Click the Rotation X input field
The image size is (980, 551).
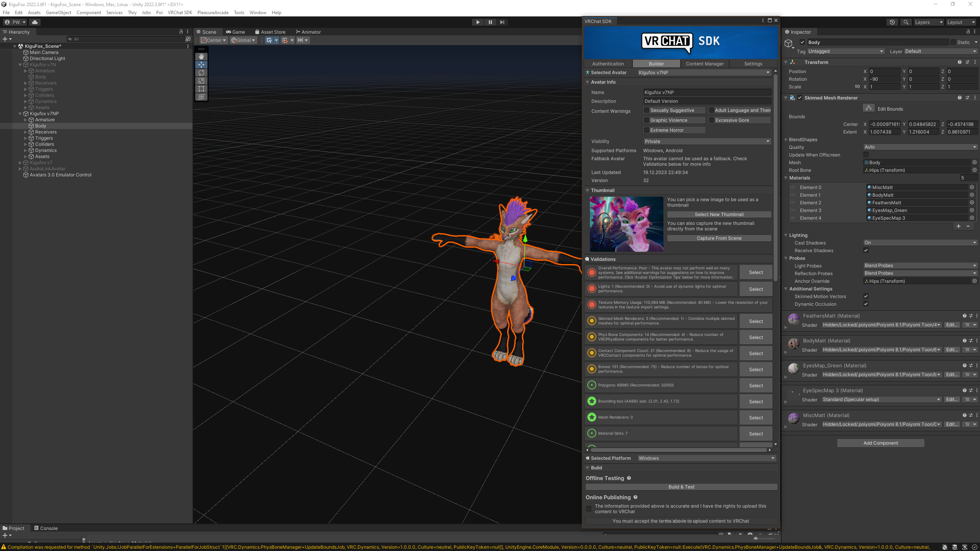pyautogui.click(x=884, y=79)
